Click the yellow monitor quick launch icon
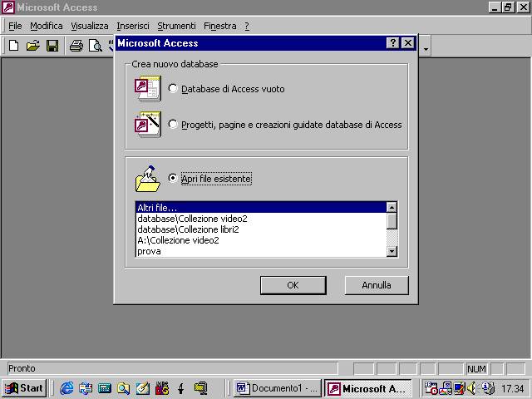532x399 pixels. coord(200,388)
